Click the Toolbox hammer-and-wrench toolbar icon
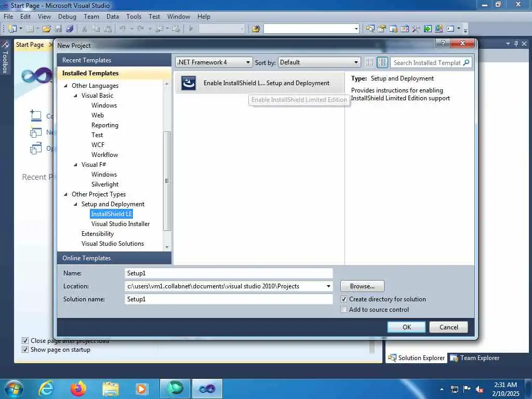Screen dimensions: 532x399 (416, 29)
